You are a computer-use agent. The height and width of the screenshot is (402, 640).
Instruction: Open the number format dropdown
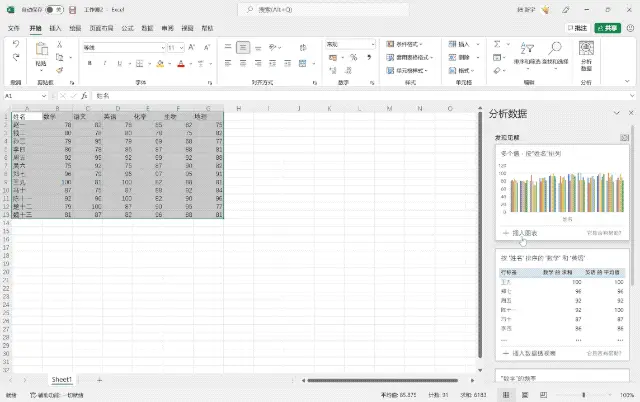(373, 44)
